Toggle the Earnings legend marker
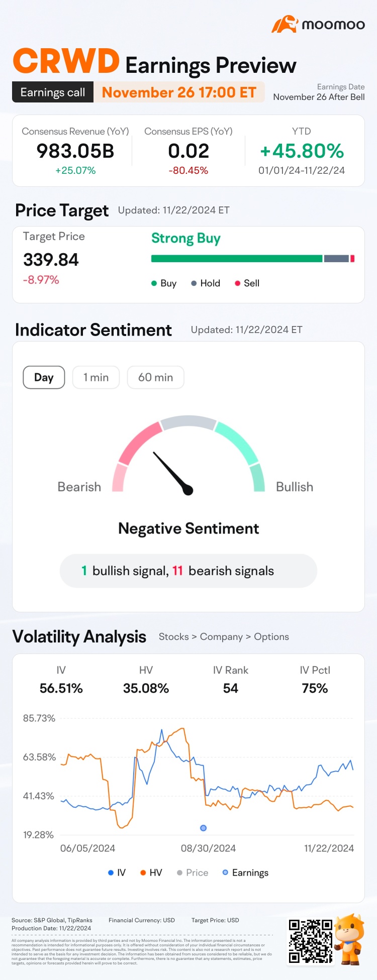The height and width of the screenshot is (980, 377). tap(245, 873)
